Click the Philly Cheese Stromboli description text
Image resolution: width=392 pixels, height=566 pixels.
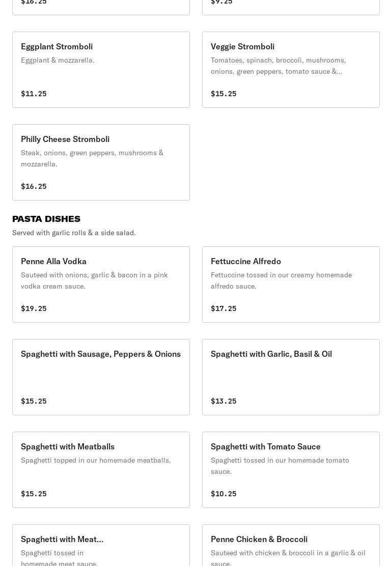[x=92, y=158]
